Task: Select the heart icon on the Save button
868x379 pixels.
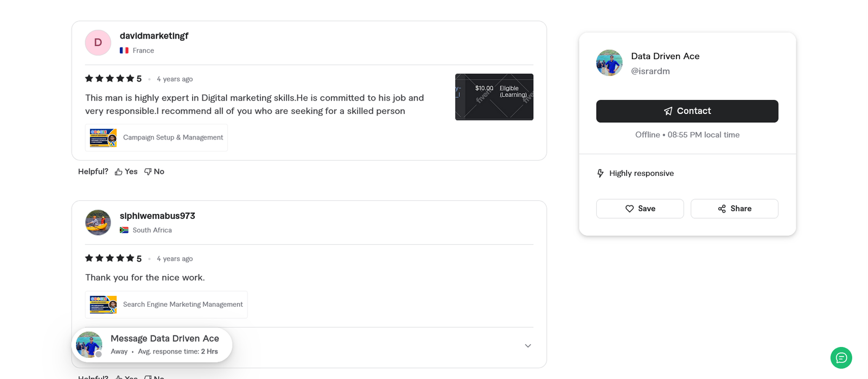Action: pos(629,209)
